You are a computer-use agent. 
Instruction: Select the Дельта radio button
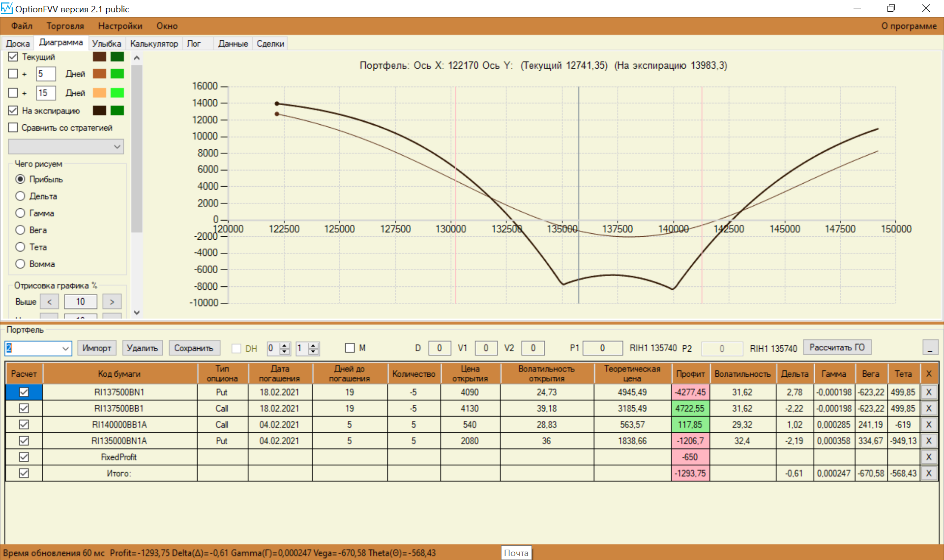tap(20, 196)
